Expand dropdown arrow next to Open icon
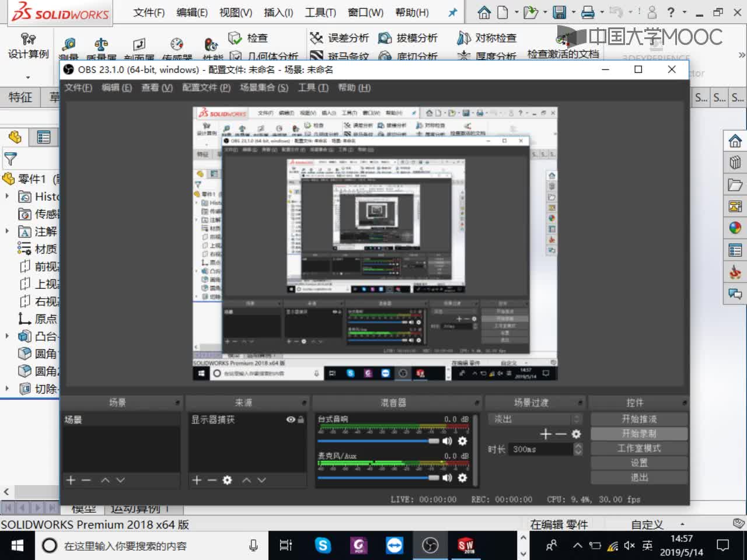 click(545, 12)
